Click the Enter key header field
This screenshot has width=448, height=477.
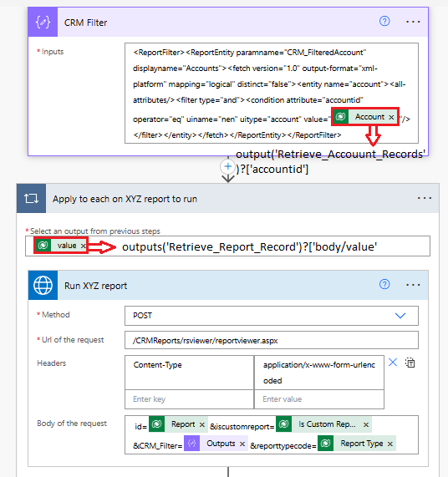(x=189, y=399)
